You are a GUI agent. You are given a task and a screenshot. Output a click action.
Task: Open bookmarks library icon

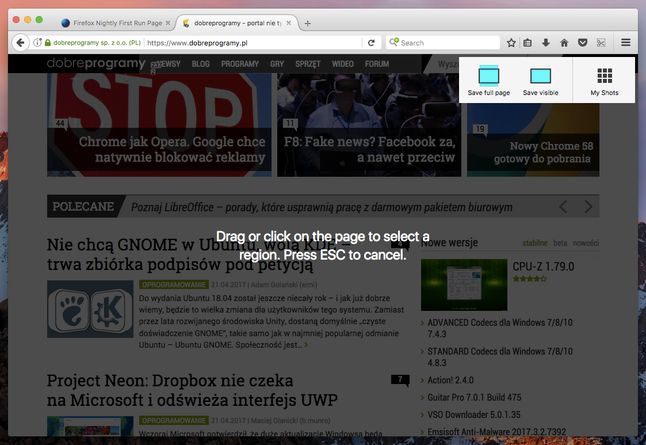coord(528,42)
